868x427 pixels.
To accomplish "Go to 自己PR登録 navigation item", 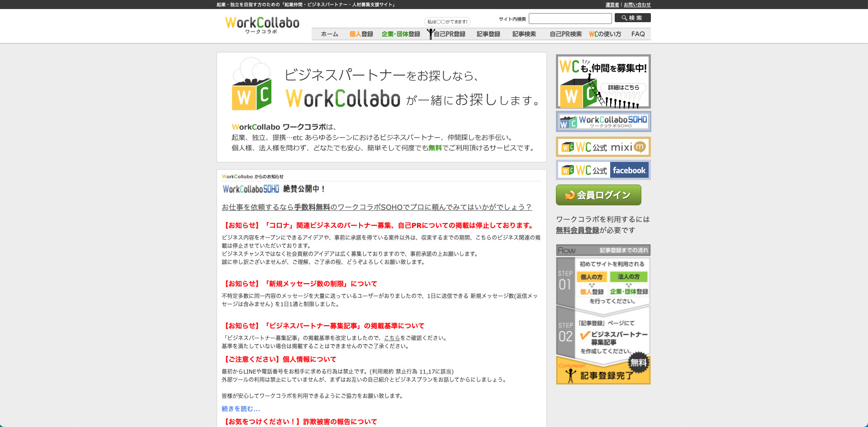I will point(449,34).
